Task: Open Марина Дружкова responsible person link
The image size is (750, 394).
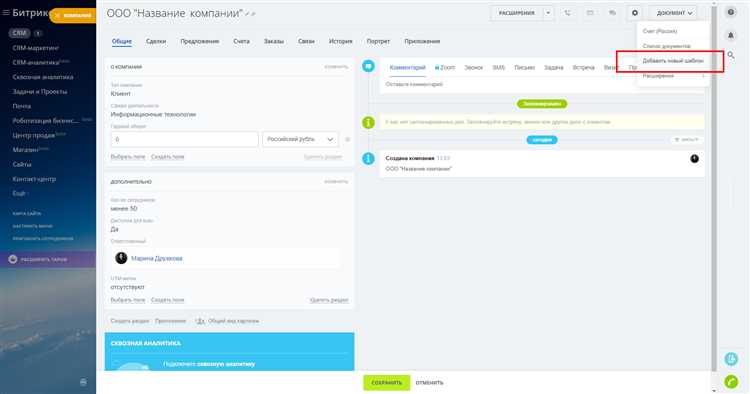Action: coord(156,258)
